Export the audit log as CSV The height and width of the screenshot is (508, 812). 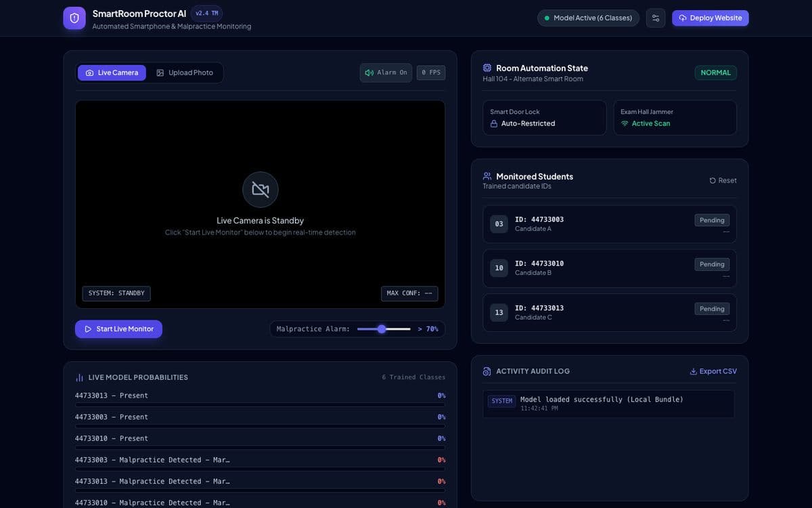coord(713,371)
